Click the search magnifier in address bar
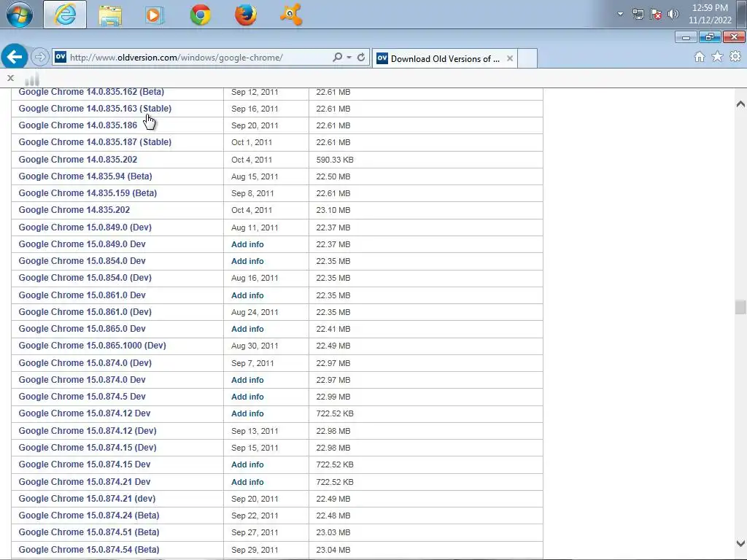This screenshot has height=560, width=747. 337,57
